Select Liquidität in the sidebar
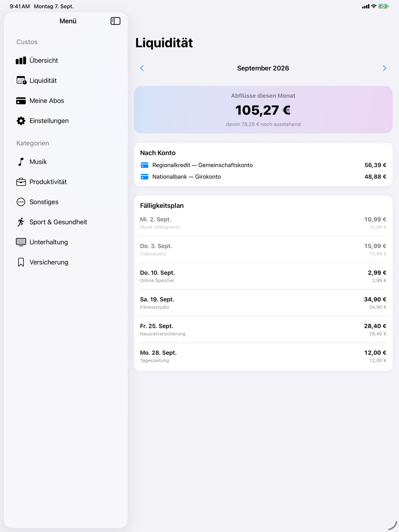Viewport: 399px width, 532px height. pos(66,80)
